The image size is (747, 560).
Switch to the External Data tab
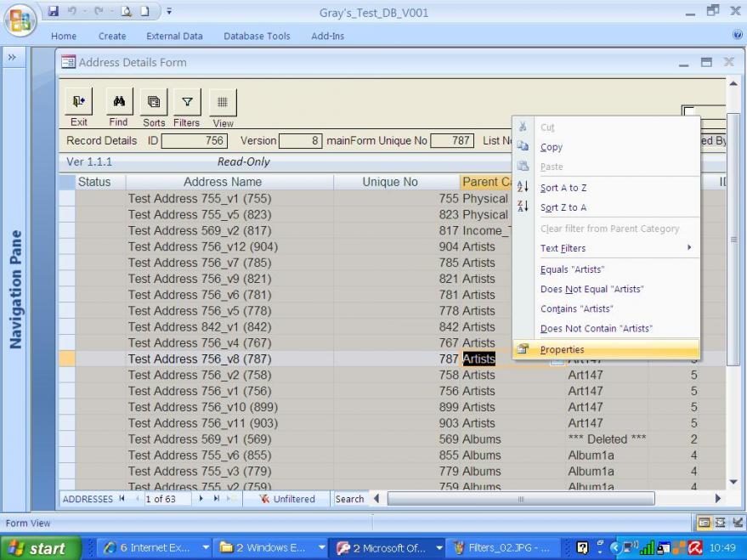174,37
